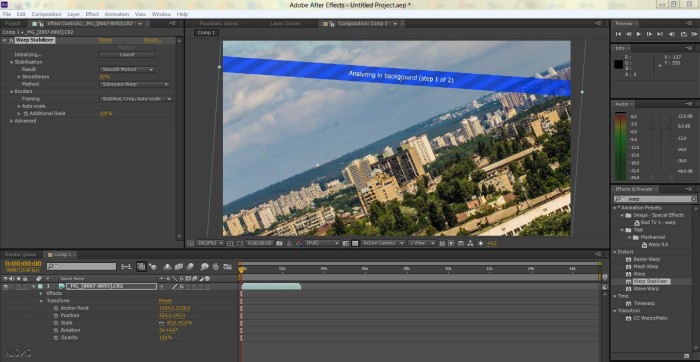Viewport: 700px width, 362px height.
Task: Click Fast Previews icon in viewer
Action: pos(452,243)
